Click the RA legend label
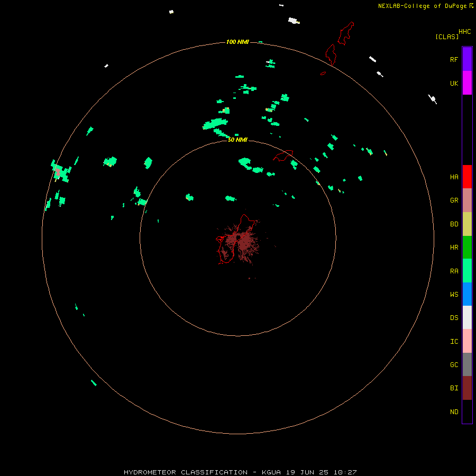Screen dimensions: 476x476 click(x=454, y=271)
